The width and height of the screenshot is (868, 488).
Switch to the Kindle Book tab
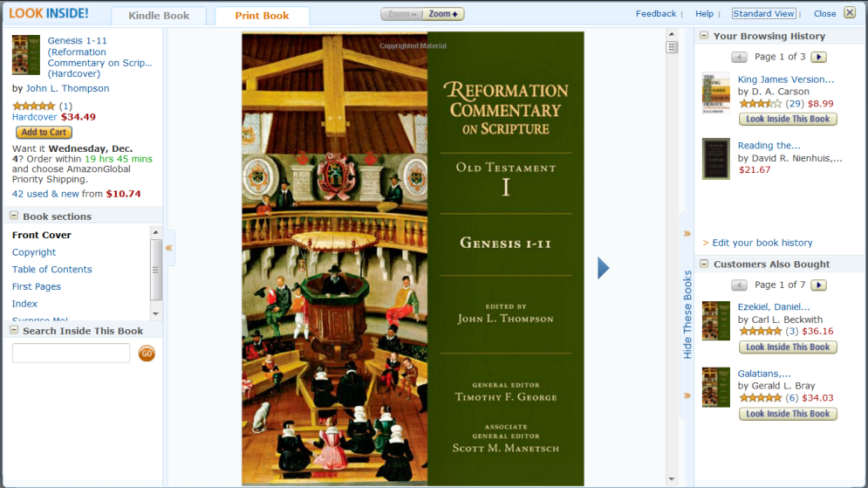pos(159,16)
